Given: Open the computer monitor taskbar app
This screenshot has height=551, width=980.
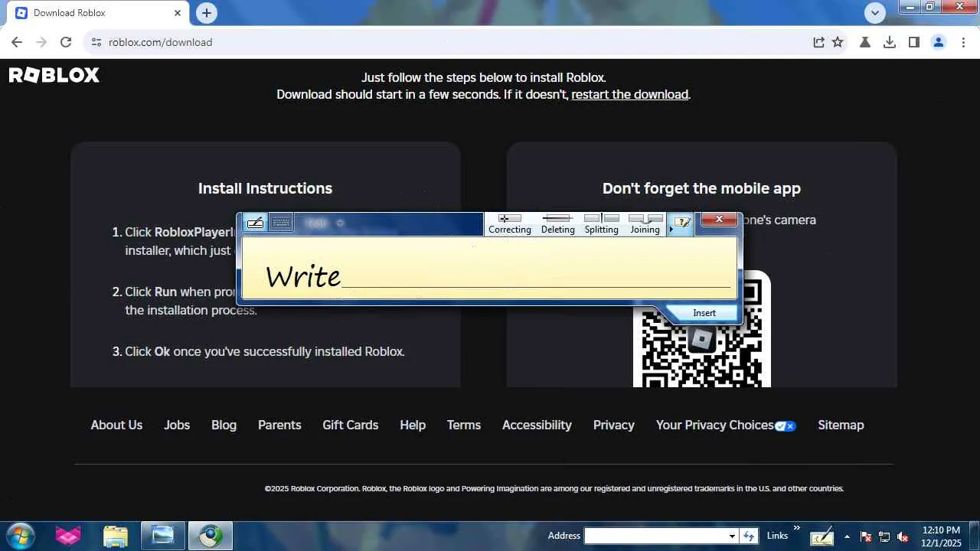Looking at the screenshot, I should coord(162,536).
